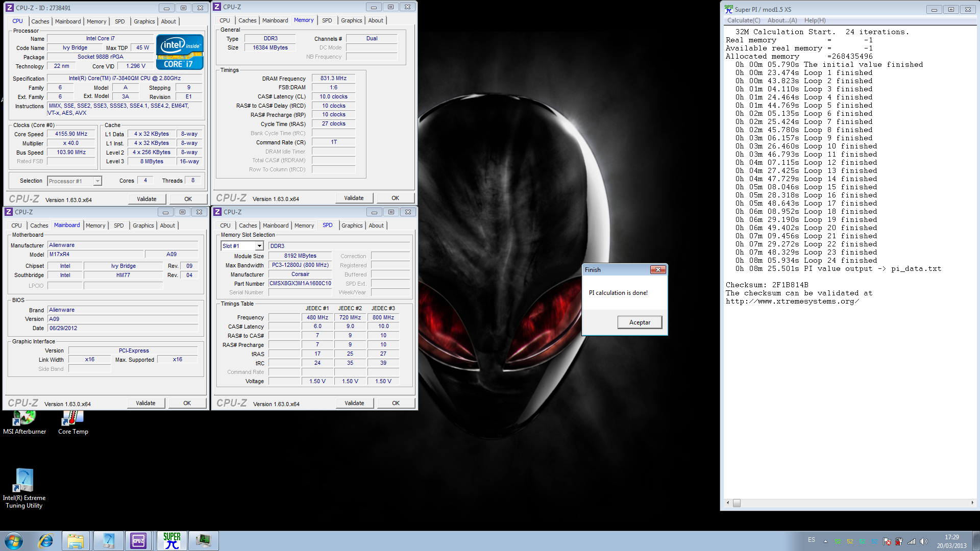The image size is (980, 551).
Task: Click the DRAM Frequency value 831.3 MHz
Action: (x=333, y=79)
